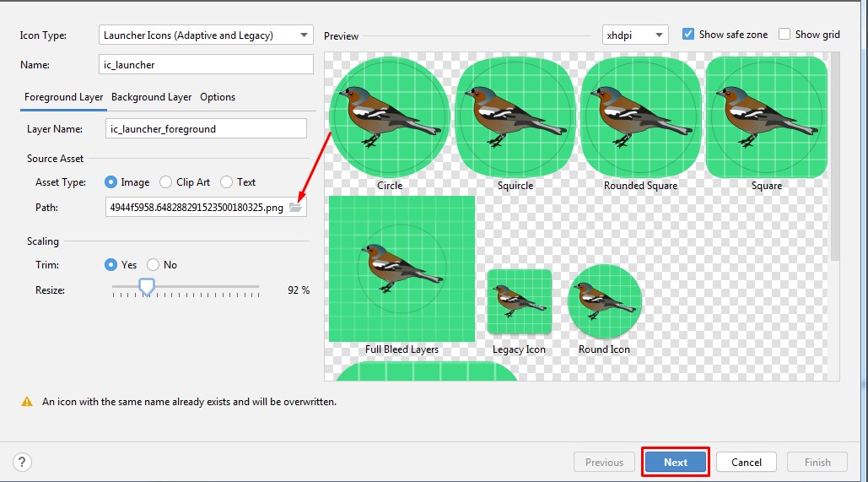
Task: Click the Squircle icon preview
Action: coord(515,116)
